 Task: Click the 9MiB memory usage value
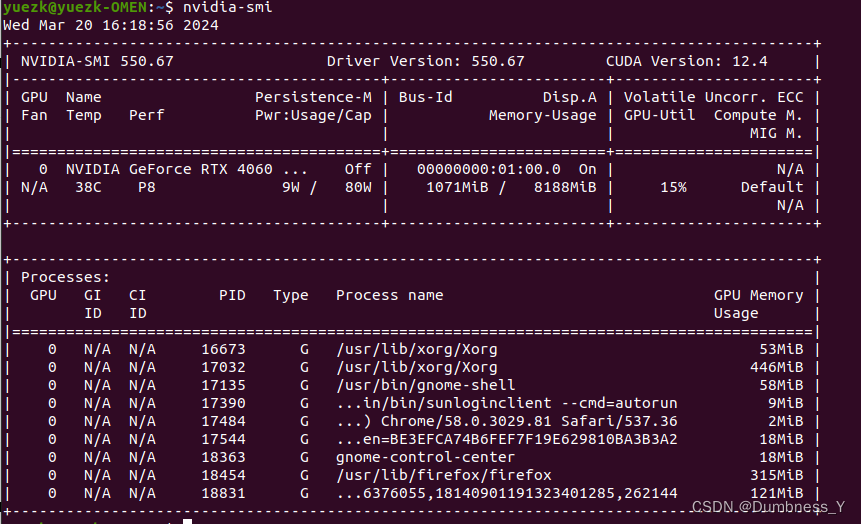point(785,403)
